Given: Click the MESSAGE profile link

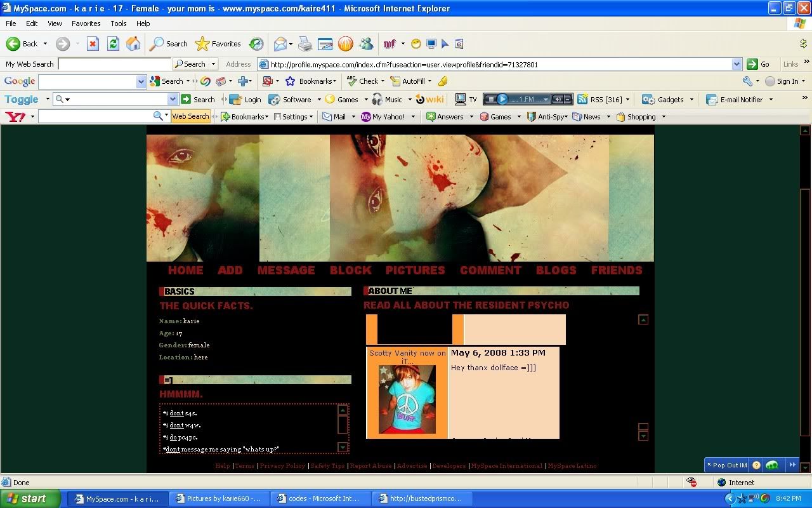Looking at the screenshot, I should coord(285,270).
